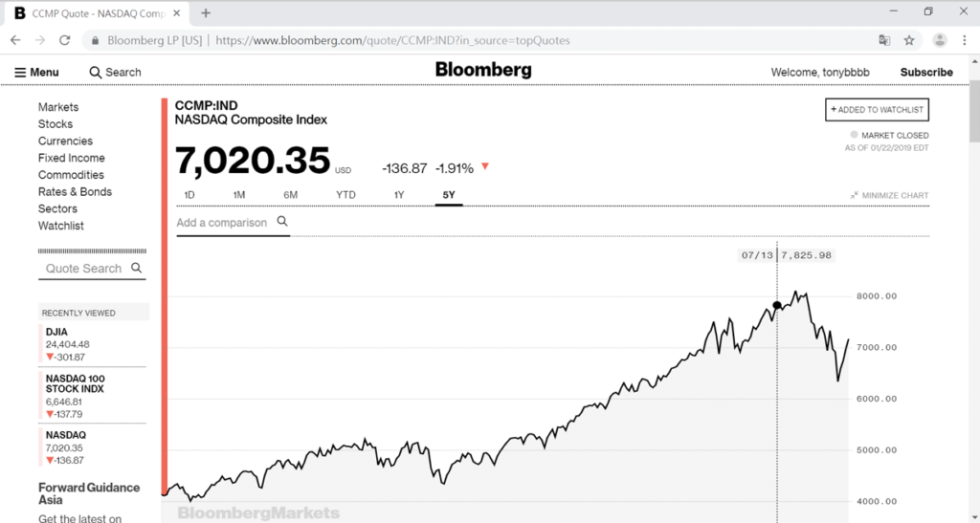Open the translate page icon

pos(884,40)
